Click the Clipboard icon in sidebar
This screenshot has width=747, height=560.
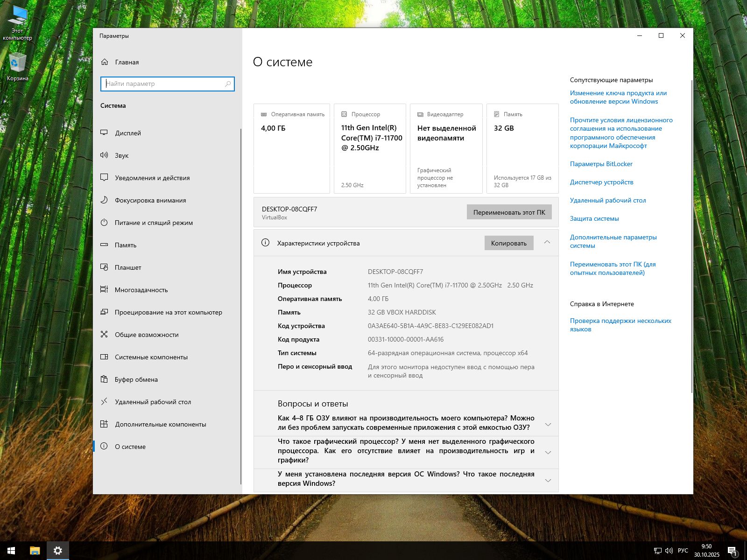pos(104,379)
